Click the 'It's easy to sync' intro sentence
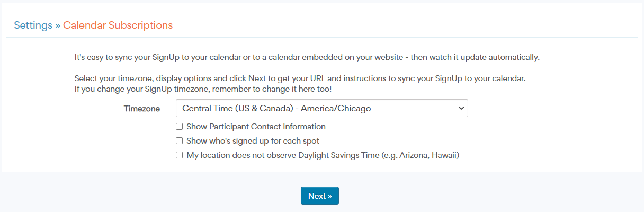 tap(212, 56)
